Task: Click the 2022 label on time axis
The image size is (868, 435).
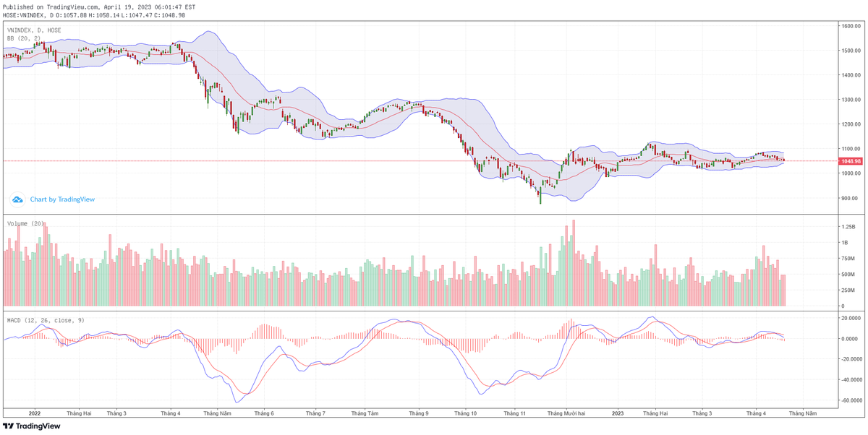Action: (x=34, y=413)
